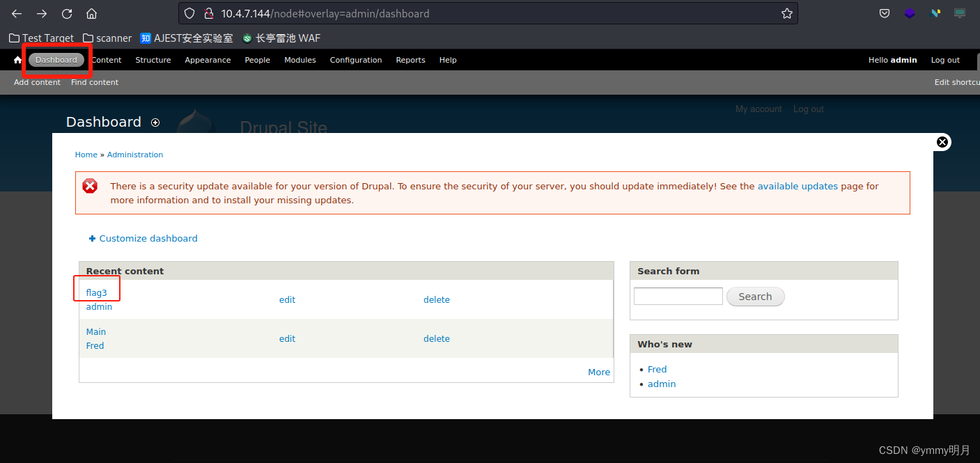The width and height of the screenshot is (980, 463).
Task: Log out via the black toolbar link
Action: (945, 60)
